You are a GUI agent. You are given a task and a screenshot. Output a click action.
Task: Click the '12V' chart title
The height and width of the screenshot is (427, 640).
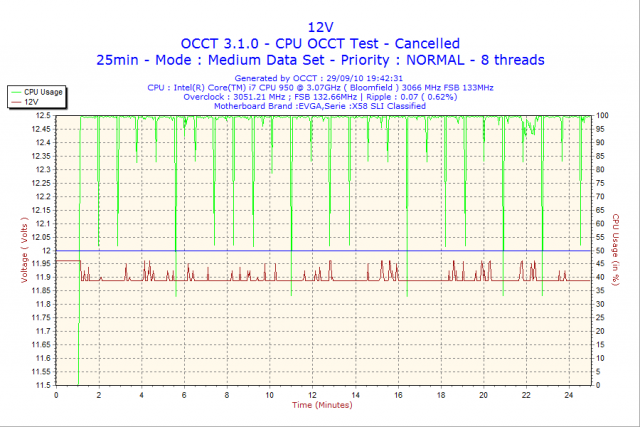click(320, 27)
